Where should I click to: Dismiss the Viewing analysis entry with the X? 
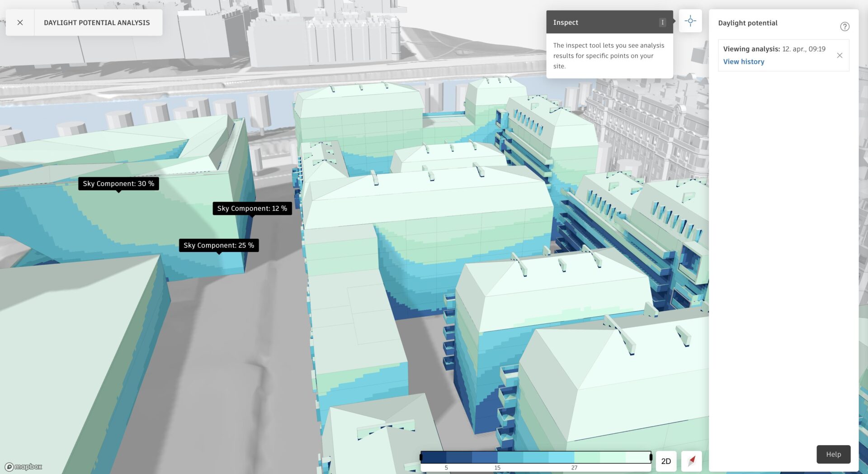click(x=840, y=55)
